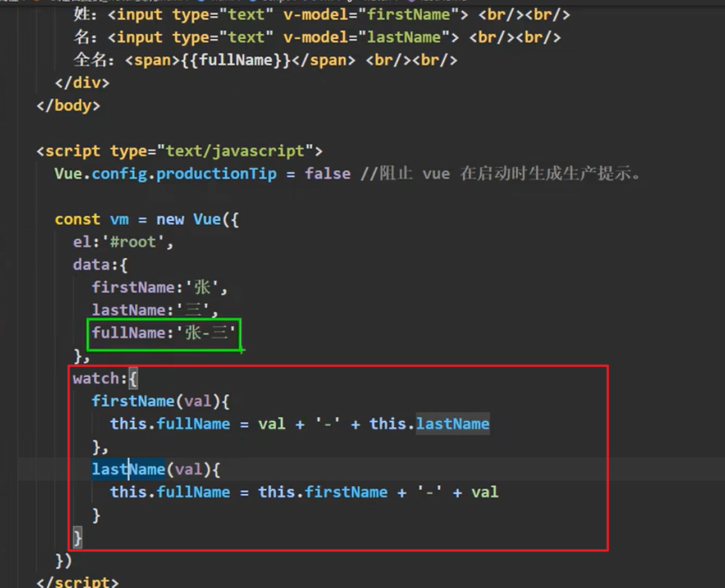Click the 'watch' property key
This screenshot has width=725, height=588.
[96, 379]
